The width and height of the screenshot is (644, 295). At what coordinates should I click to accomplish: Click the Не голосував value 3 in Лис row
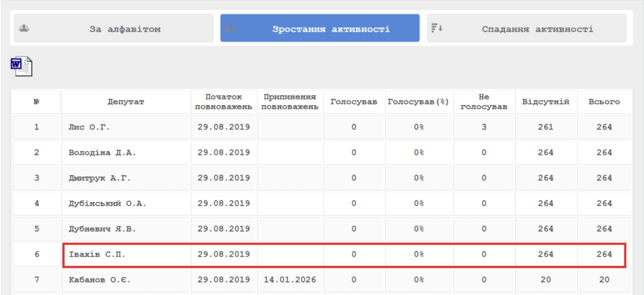coord(484,127)
